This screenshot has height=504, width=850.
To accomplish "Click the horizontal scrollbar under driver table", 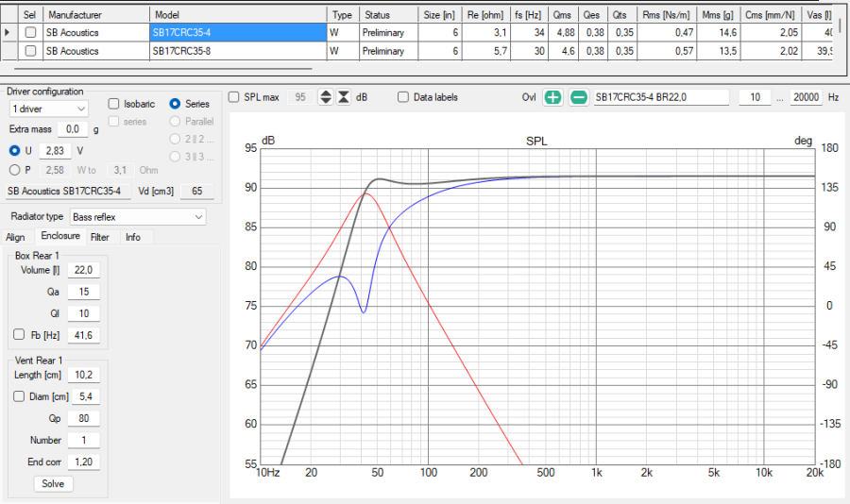I will [x=162, y=69].
